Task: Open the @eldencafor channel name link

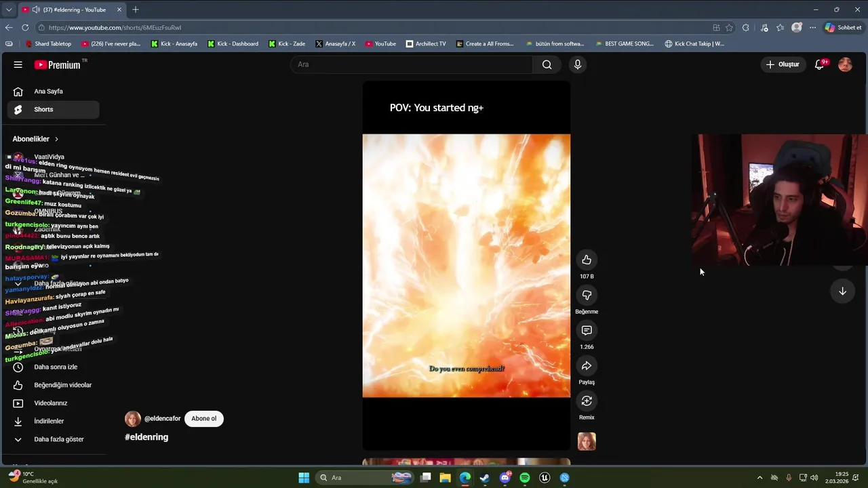Action: coord(162,418)
